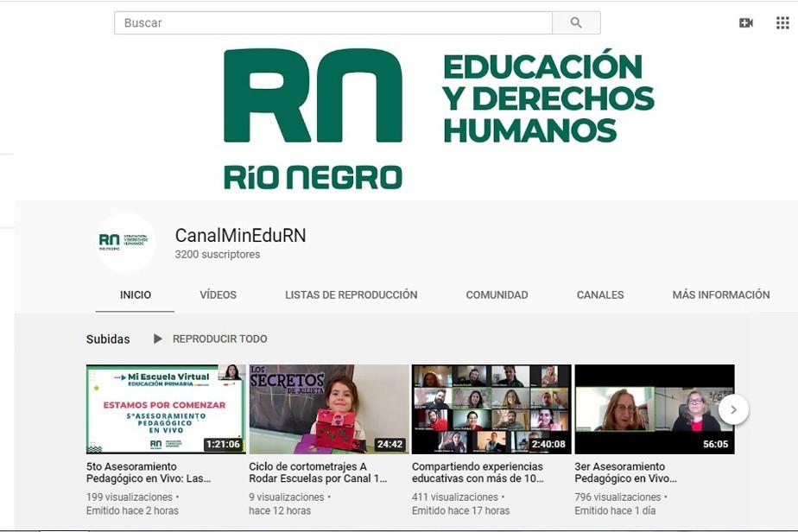Select the Inicio tab
The height and width of the screenshot is (532, 798).
pos(136,294)
